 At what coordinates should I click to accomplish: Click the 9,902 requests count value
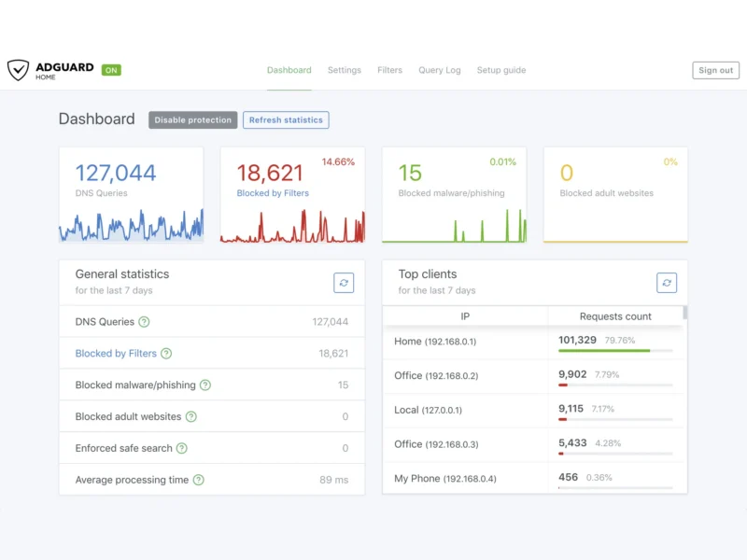point(572,374)
